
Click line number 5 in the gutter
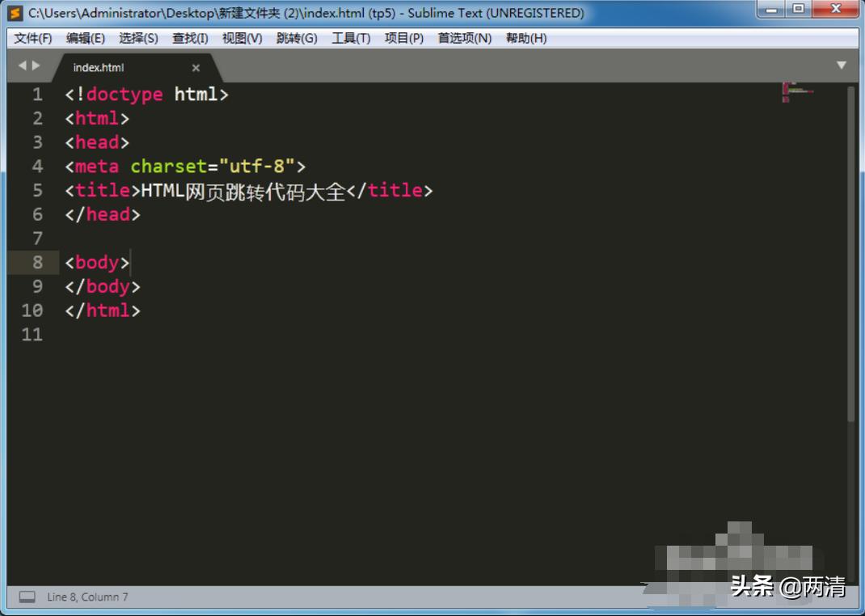(37, 191)
